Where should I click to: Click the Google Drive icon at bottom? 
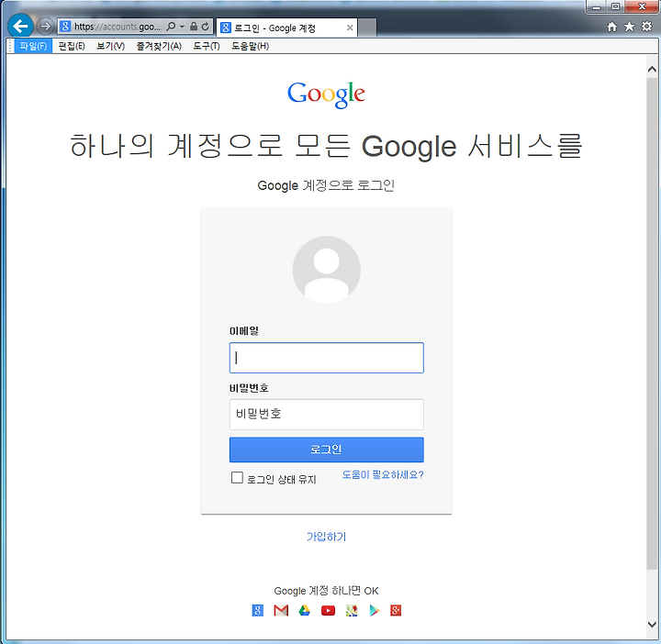(x=305, y=610)
